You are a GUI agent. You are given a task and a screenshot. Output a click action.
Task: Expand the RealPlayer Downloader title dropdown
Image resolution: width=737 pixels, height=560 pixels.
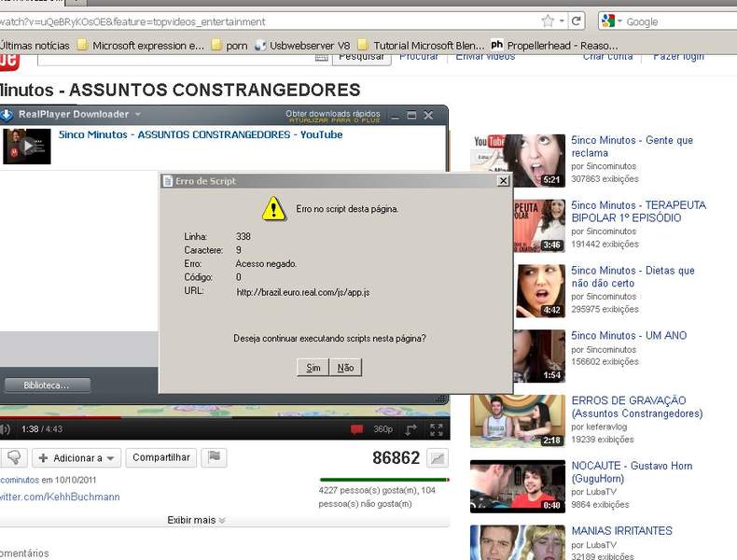pyautogui.click(x=138, y=114)
